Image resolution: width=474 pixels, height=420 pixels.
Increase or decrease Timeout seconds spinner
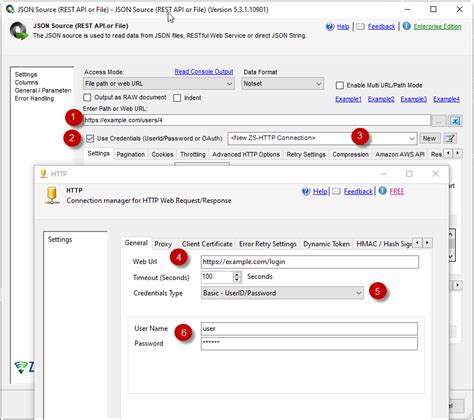(x=237, y=277)
